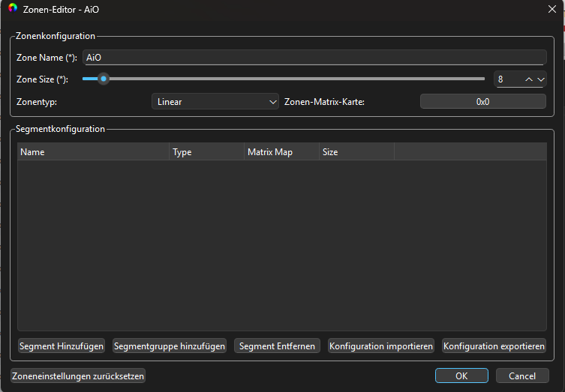Viewport: 565px width, 392px height.
Task: Click the Zone Name input field
Action: point(314,58)
